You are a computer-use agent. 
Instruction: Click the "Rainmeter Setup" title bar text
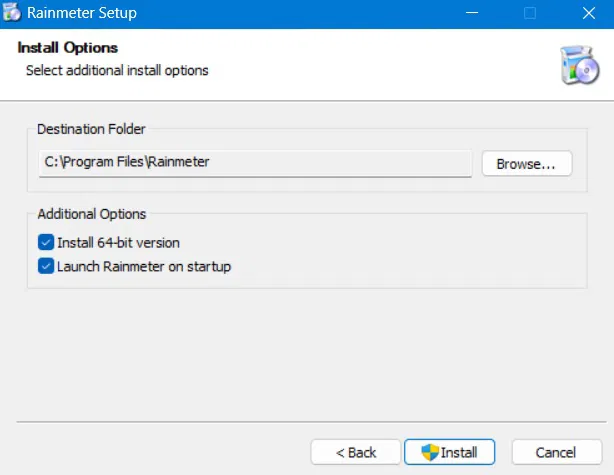coord(82,14)
